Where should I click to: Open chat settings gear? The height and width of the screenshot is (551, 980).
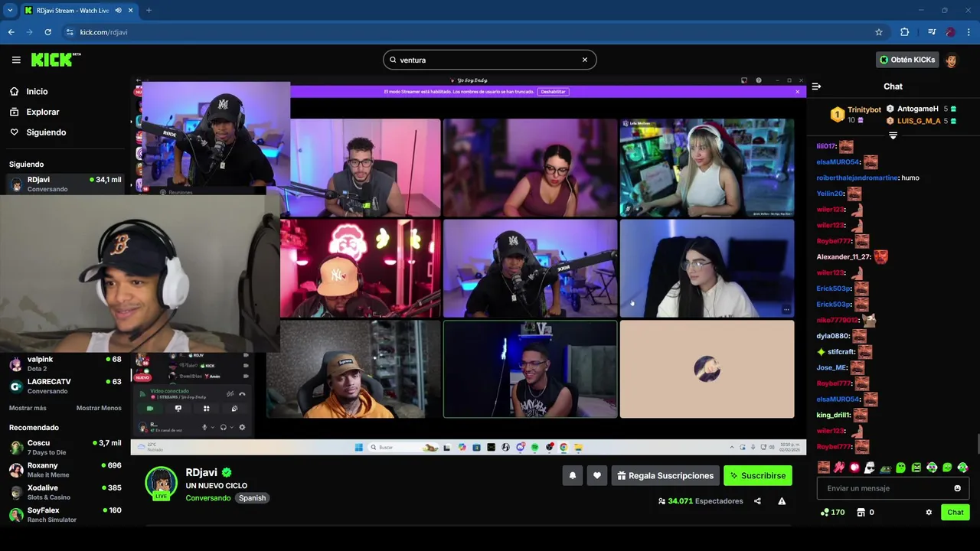coord(929,512)
